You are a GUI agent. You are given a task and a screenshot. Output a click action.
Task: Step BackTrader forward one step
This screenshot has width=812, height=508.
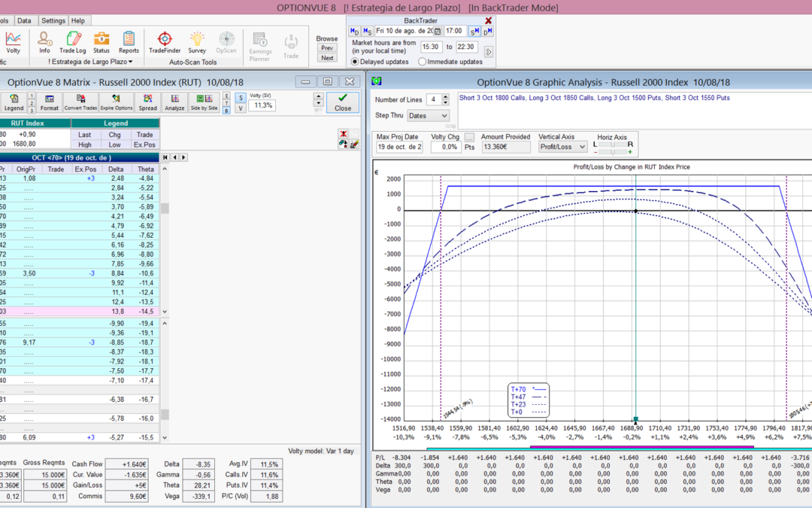pyautogui.click(x=474, y=31)
